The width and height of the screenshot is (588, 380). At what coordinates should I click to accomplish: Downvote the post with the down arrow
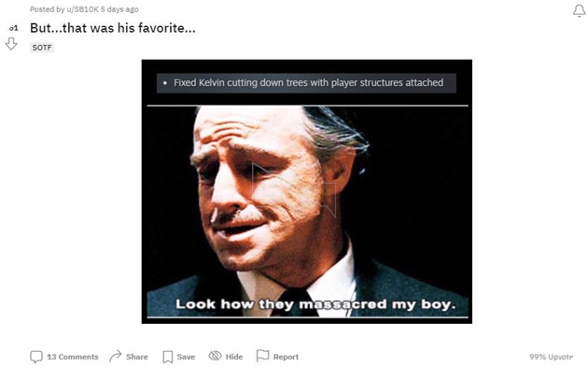click(x=11, y=44)
